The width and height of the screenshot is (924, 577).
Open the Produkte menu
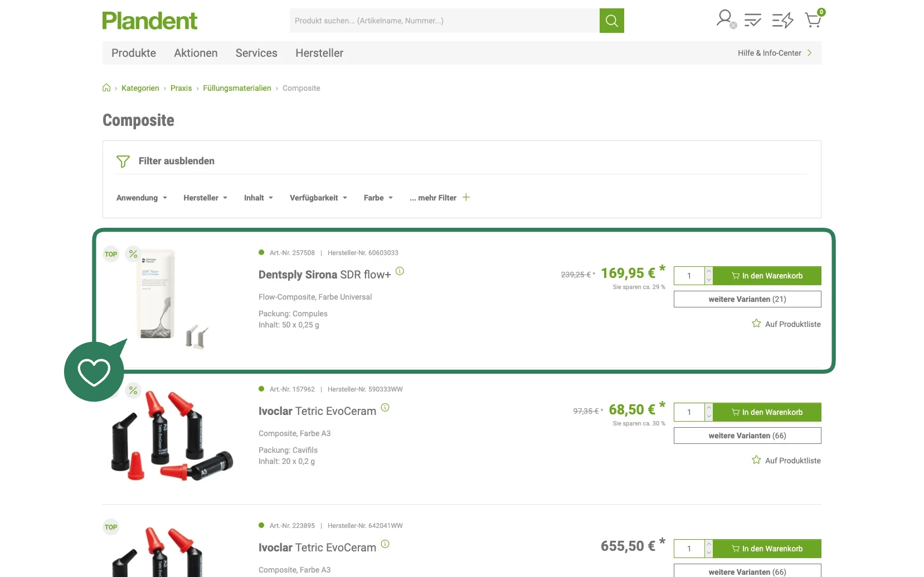pyautogui.click(x=134, y=53)
